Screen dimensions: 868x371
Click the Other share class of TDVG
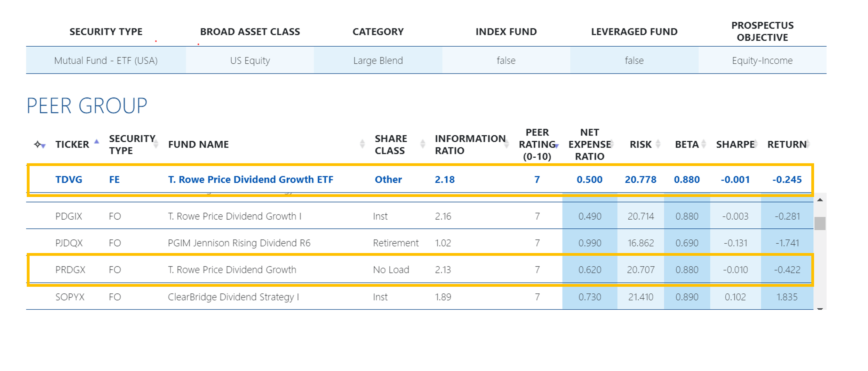(388, 180)
